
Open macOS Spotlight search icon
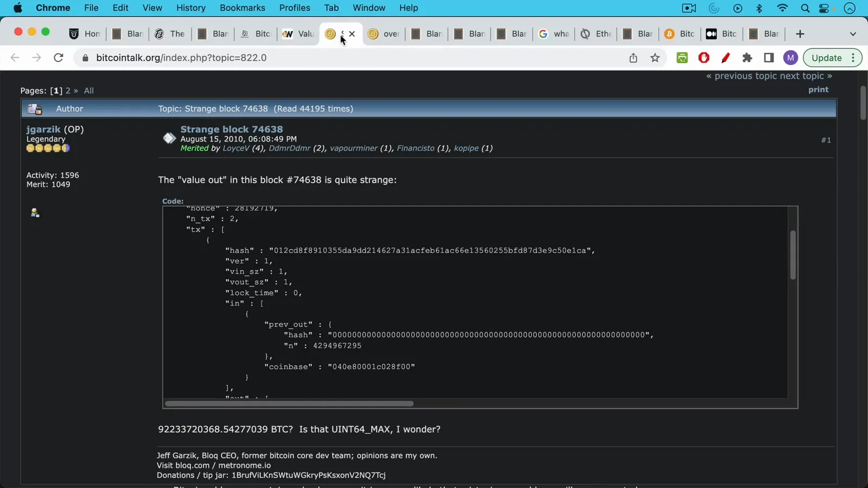point(805,8)
